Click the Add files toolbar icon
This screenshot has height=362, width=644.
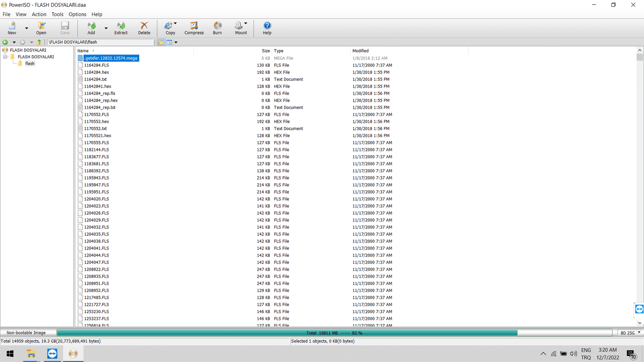click(91, 28)
